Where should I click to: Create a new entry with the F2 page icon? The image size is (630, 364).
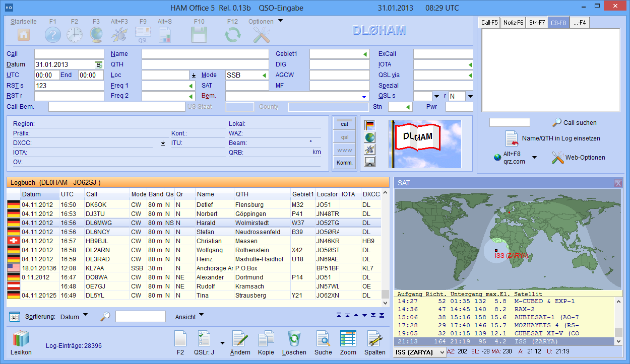[180, 338]
